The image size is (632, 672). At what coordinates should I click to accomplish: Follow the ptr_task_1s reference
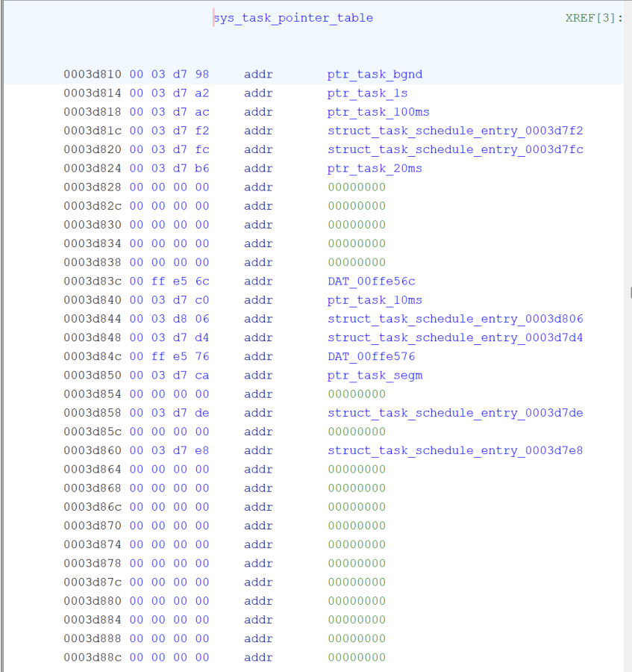click(367, 93)
